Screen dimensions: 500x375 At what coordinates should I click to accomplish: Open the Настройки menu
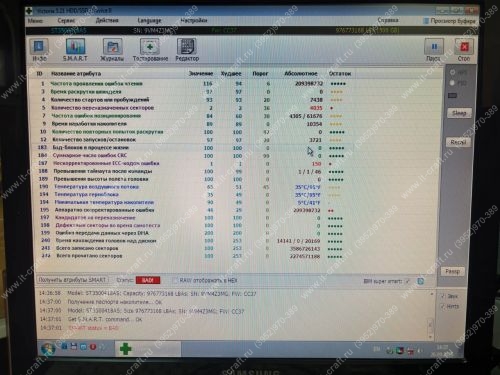(194, 21)
